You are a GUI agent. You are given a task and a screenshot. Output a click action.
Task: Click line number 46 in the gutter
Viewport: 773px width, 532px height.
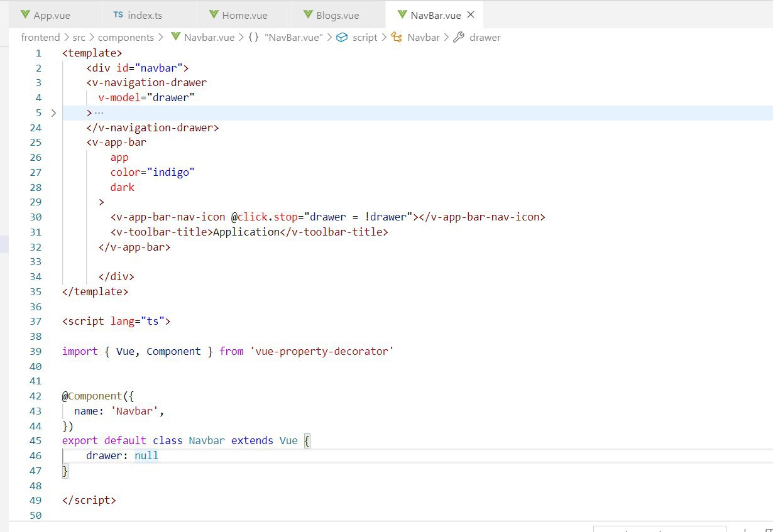click(35, 456)
